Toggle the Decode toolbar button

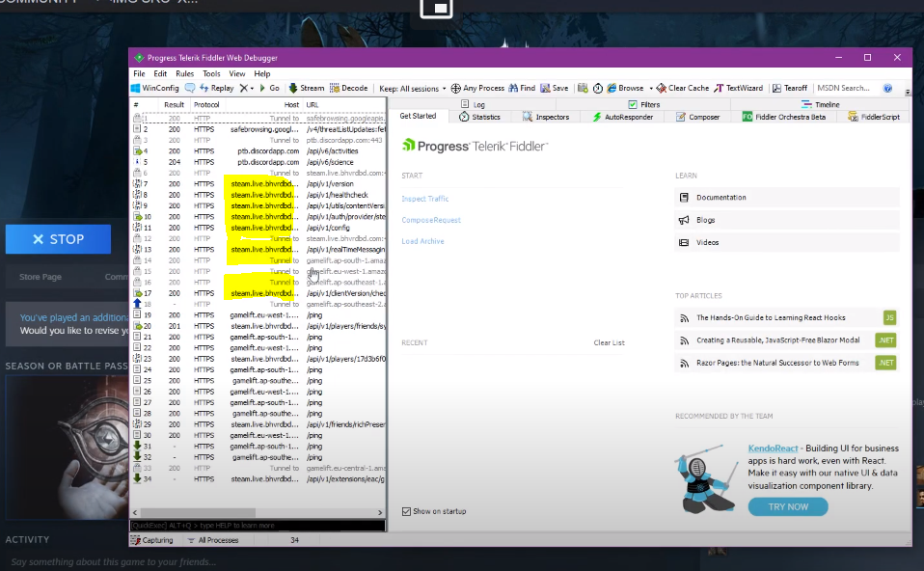[348, 88]
